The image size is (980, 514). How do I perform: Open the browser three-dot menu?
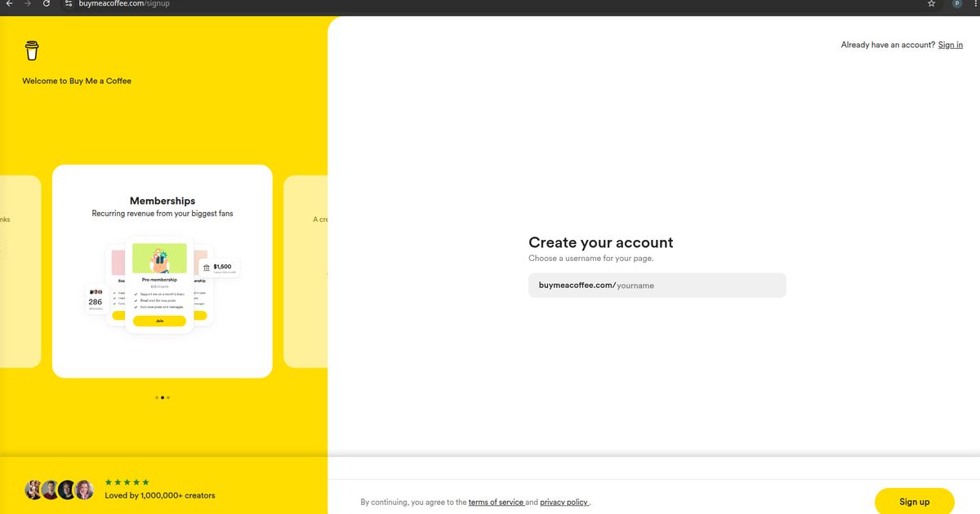click(x=976, y=4)
